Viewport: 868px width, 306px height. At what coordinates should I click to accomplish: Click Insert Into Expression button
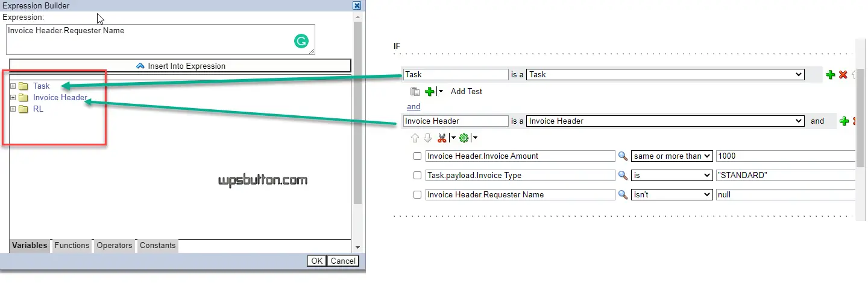[x=180, y=66]
